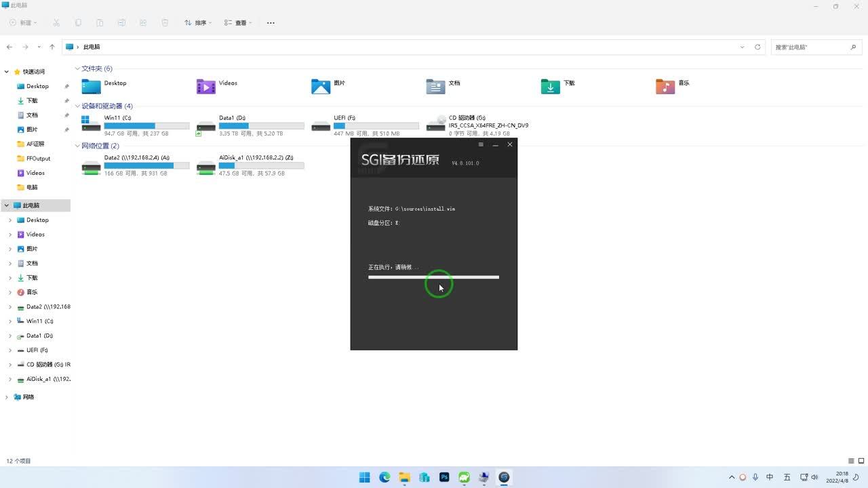The image size is (868, 488).
Task: Switch to details view in the status bar
Action: pos(851,461)
